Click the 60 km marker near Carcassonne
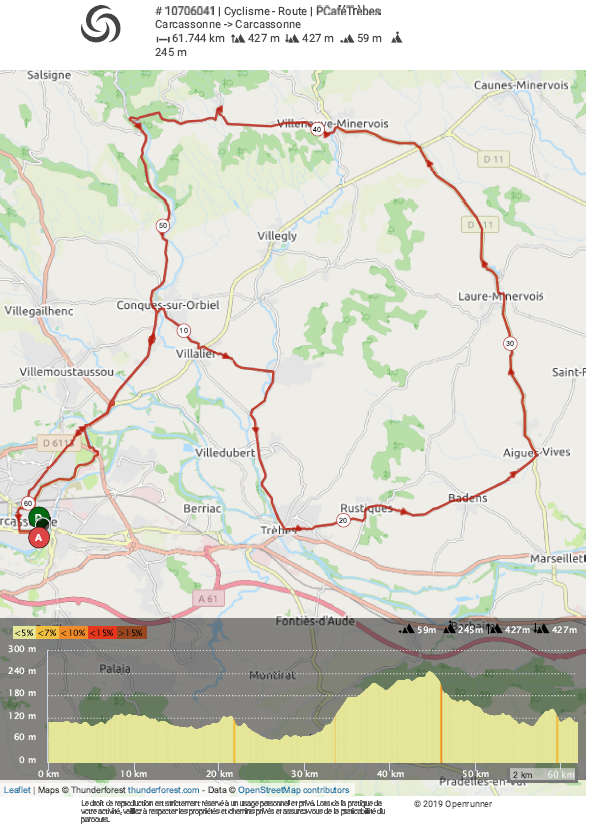Image resolution: width=604 pixels, height=837 pixels. (28, 502)
